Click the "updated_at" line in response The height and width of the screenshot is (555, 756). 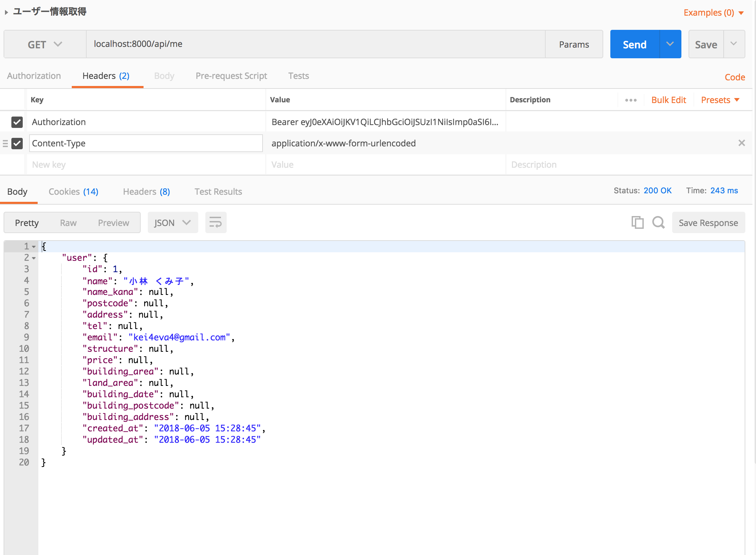pyautogui.click(x=172, y=440)
